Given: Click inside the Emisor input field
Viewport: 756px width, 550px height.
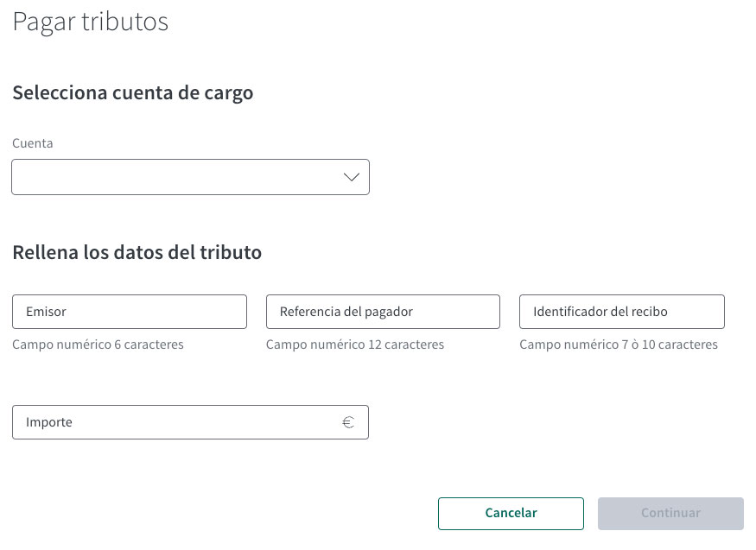Looking at the screenshot, I should click(x=129, y=311).
